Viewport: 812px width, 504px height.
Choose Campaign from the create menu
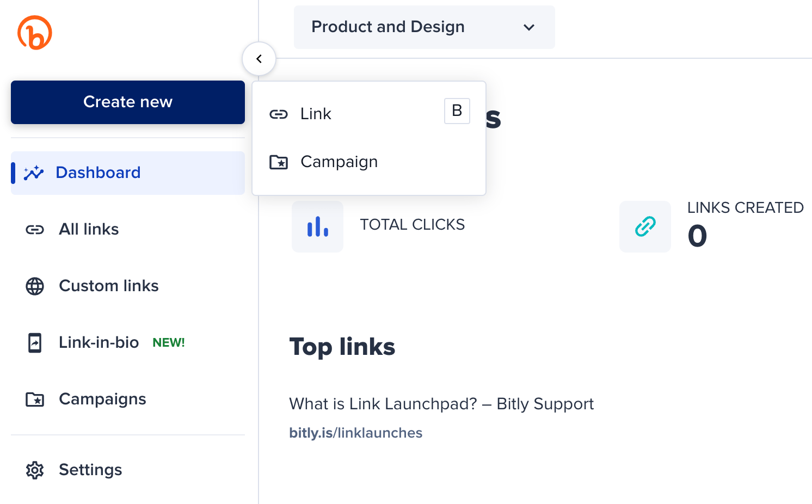point(339,162)
